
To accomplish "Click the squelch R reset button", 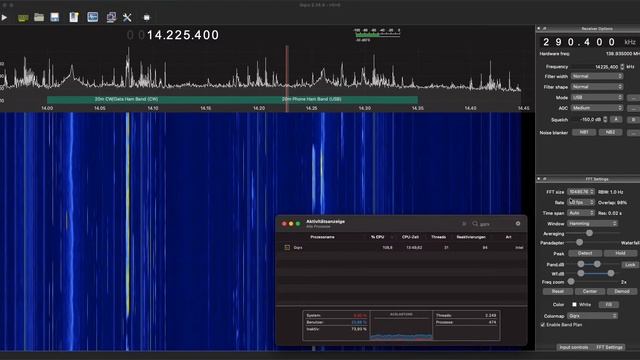I will click(633, 120).
